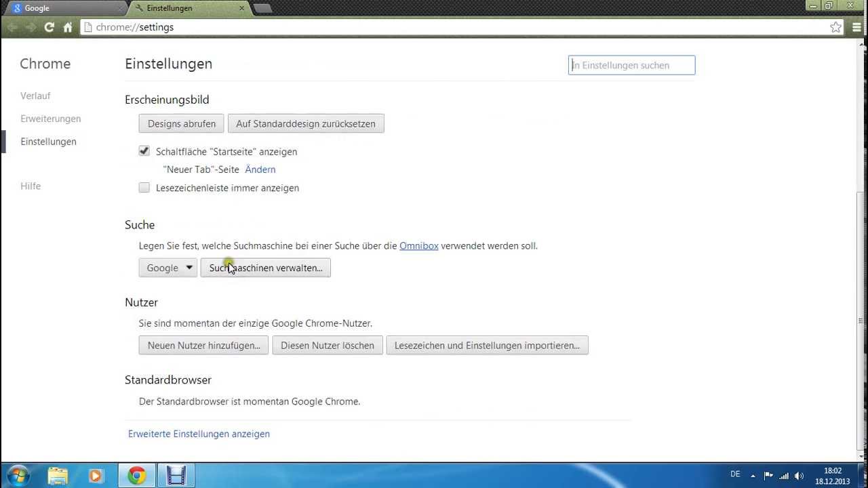The height and width of the screenshot is (488, 868).
Task: Open a new tab
Action: coord(262,8)
